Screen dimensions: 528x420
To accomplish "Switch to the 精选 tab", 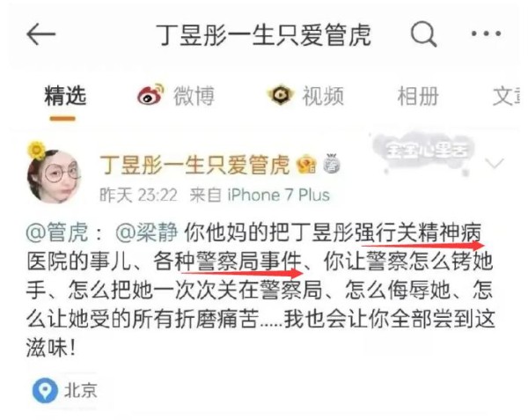I will pos(65,96).
